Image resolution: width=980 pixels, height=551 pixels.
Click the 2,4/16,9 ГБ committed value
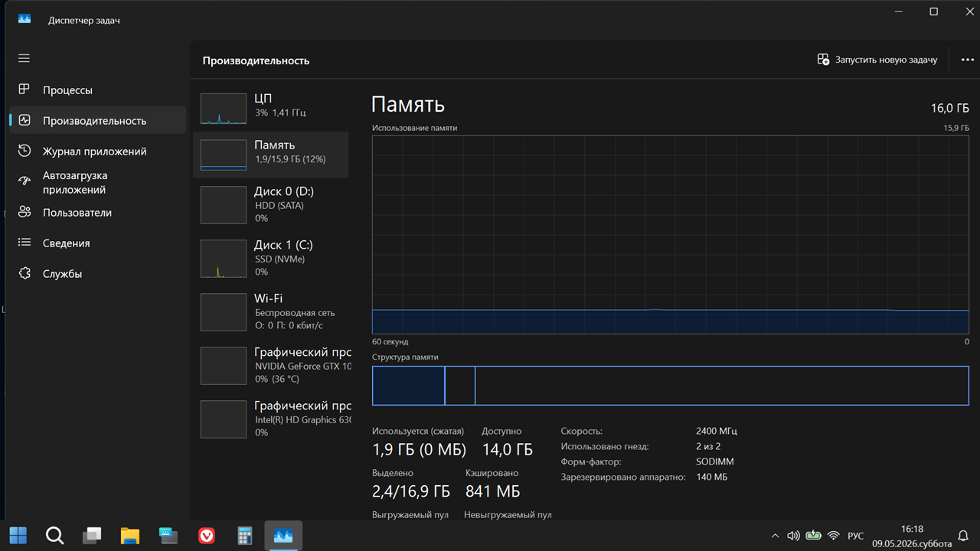(x=410, y=491)
